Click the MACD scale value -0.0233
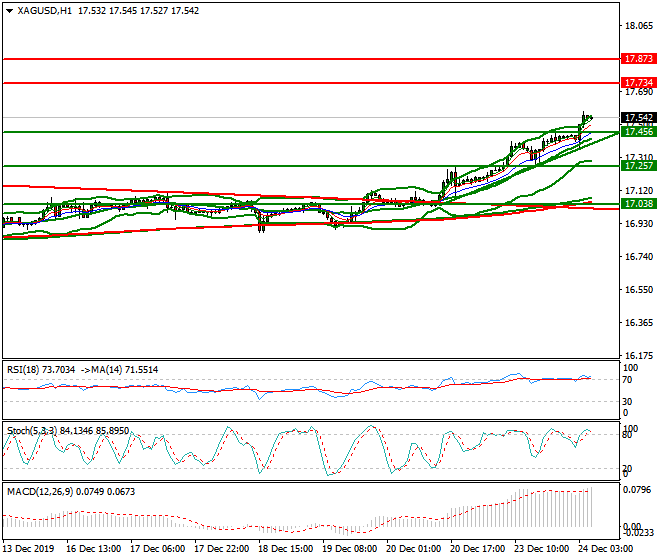The height and width of the screenshot is (560, 660). pyautogui.click(x=639, y=533)
